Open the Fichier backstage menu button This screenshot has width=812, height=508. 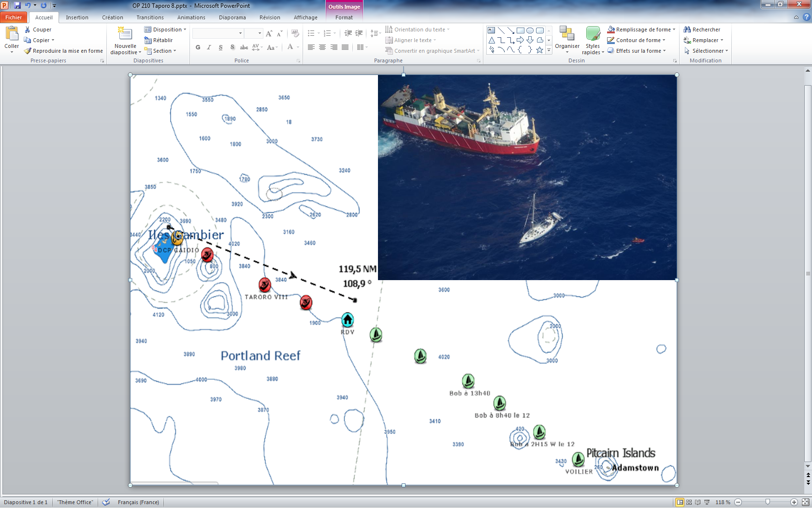tap(14, 17)
